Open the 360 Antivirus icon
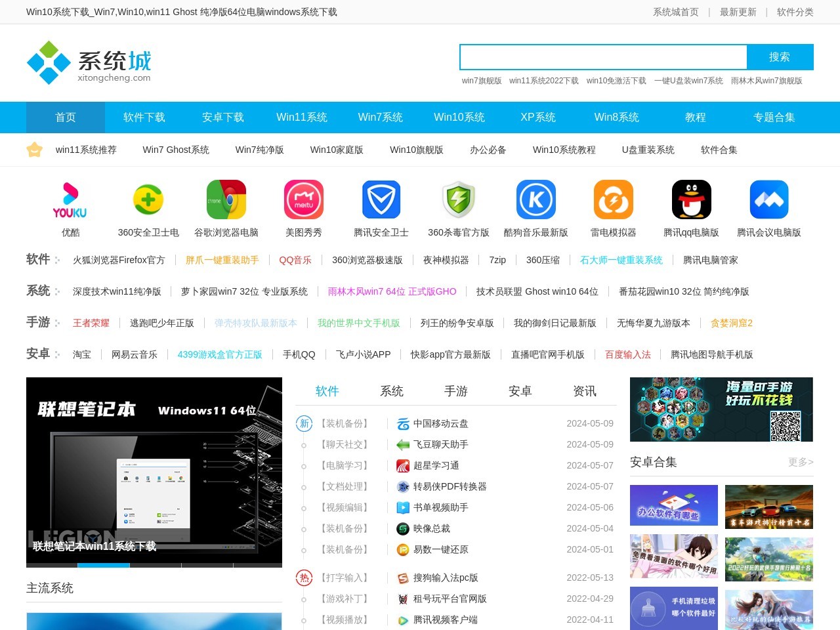 (459, 199)
